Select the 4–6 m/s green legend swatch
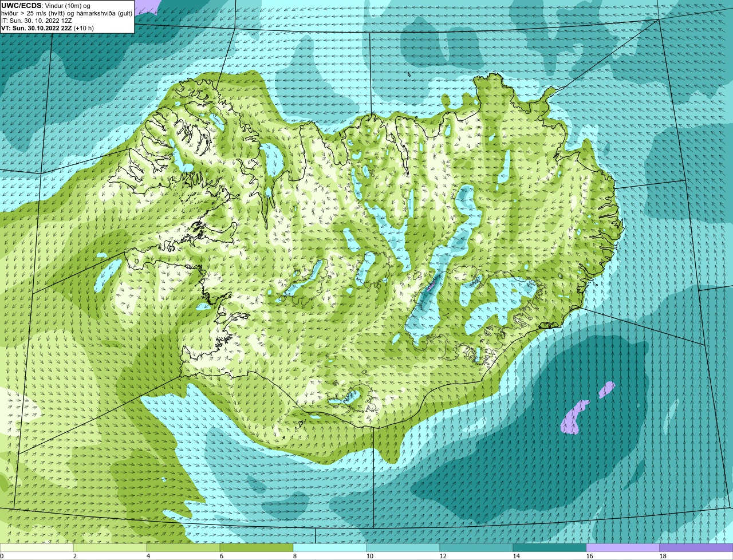The height and width of the screenshot is (560, 733). pos(183,547)
